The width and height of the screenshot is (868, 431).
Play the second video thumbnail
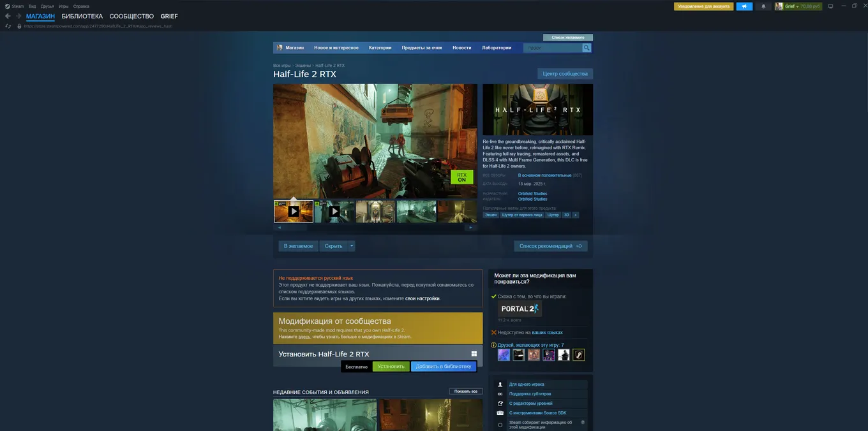click(x=334, y=211)
